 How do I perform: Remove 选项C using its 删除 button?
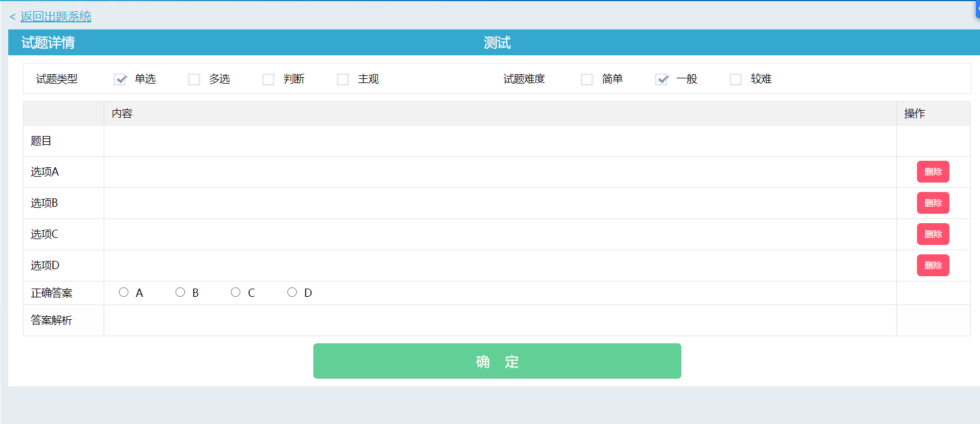click(933, 234)
